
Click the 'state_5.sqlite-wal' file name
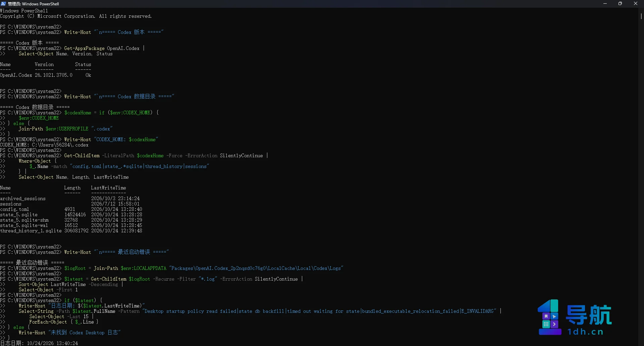click(24, 225)
